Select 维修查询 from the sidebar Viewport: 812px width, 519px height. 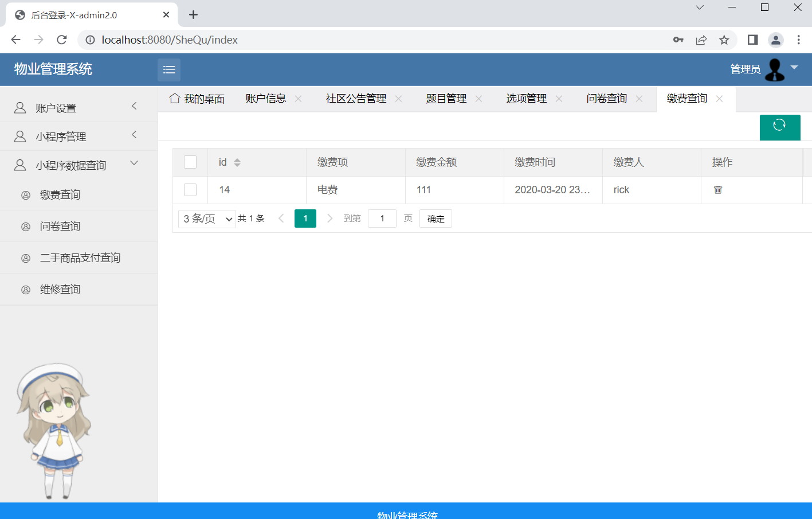tap(60, 290)
